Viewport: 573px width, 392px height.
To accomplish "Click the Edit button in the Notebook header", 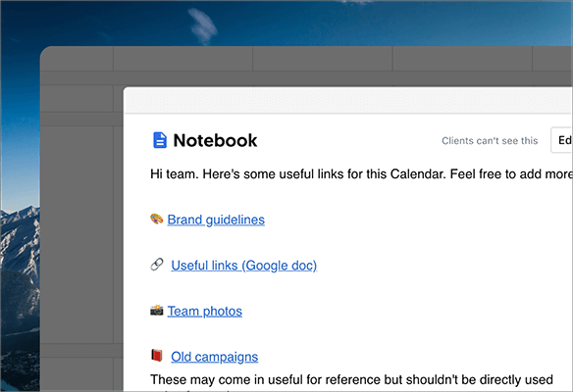I will coord(561,140).
